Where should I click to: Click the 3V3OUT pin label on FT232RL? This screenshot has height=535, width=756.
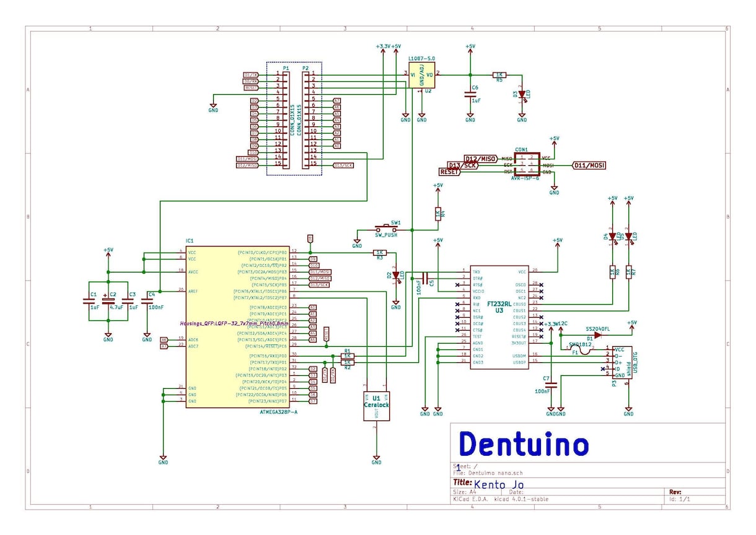(518, 342)
